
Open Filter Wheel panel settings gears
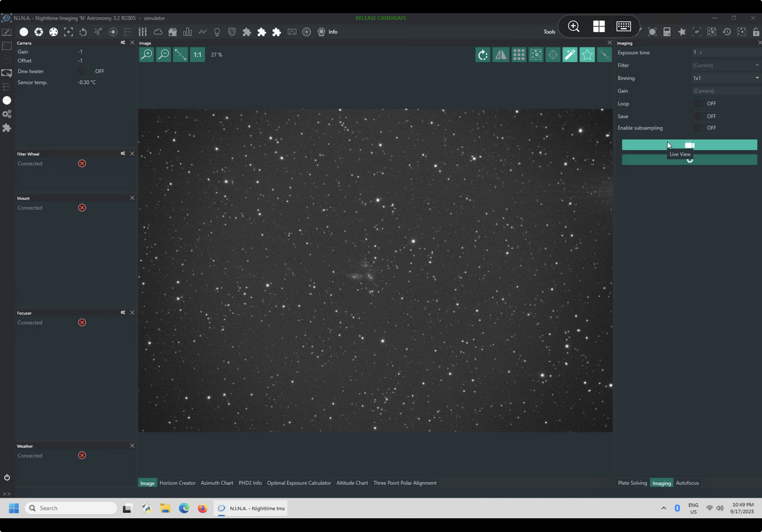coord(123,153)
